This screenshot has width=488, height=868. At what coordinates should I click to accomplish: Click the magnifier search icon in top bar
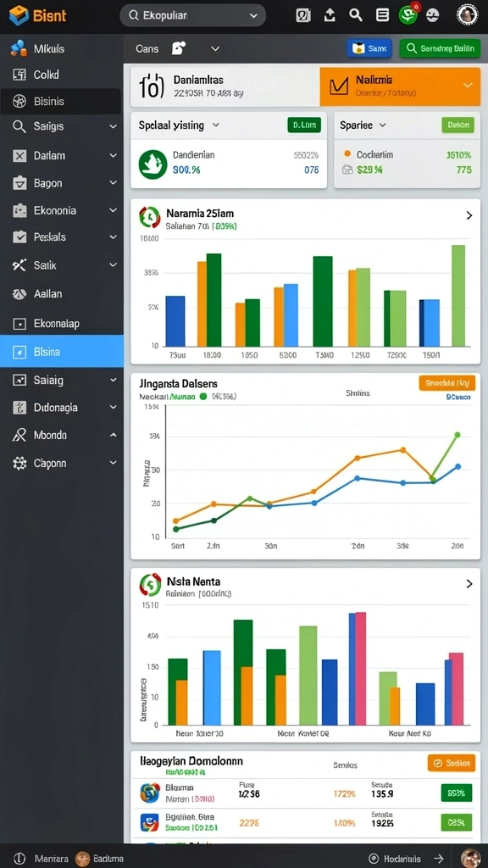356,15
